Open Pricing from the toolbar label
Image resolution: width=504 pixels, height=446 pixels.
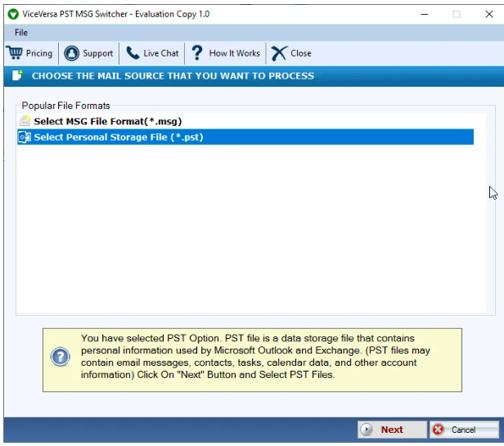38,53
